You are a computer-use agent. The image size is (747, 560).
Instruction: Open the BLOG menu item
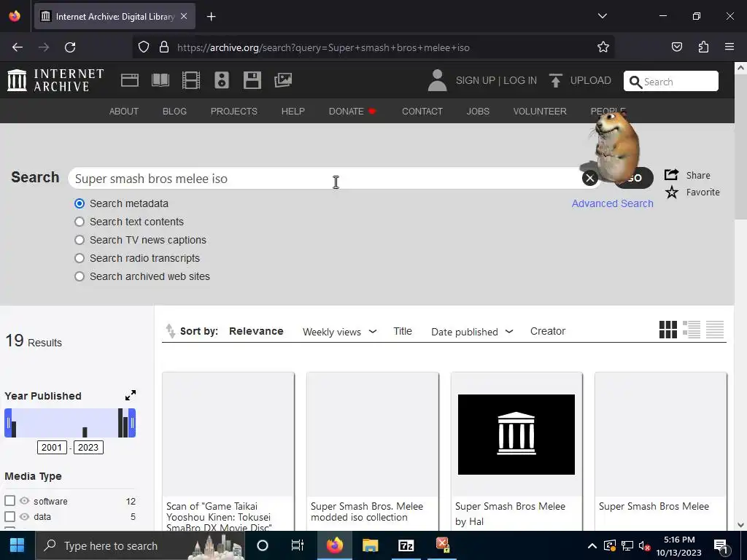coord(174,111)
